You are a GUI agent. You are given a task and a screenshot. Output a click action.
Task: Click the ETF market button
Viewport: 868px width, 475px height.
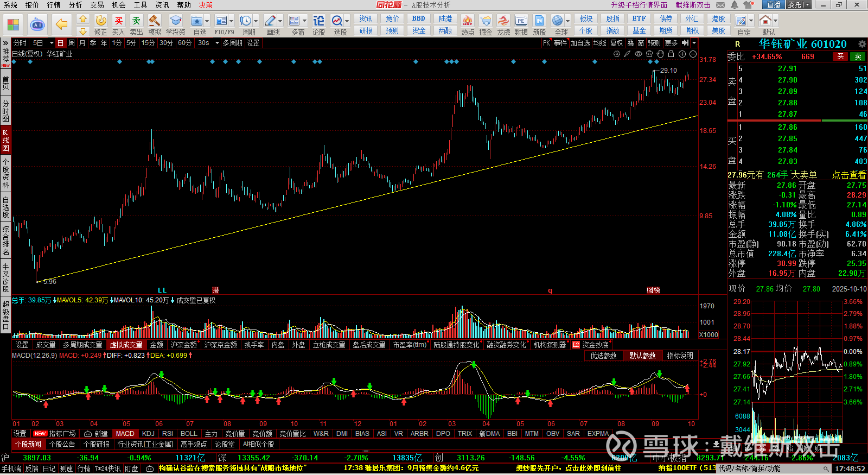pos(639,18)
